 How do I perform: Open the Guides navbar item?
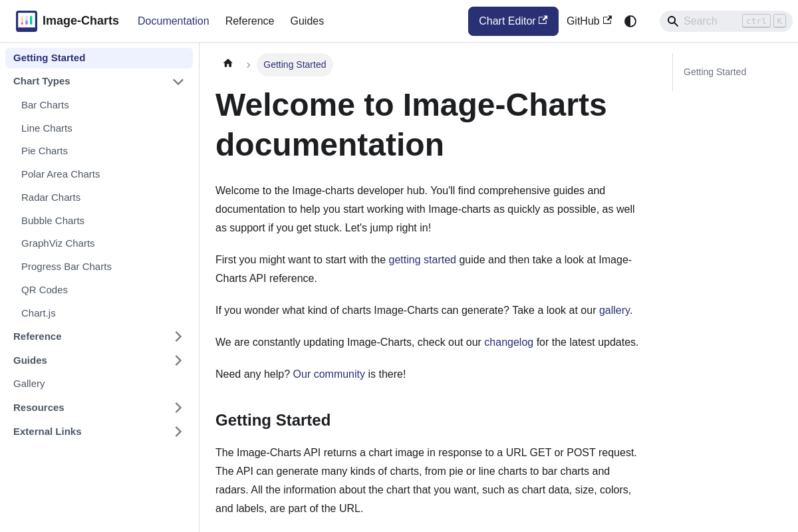click(x=307, y=21)
